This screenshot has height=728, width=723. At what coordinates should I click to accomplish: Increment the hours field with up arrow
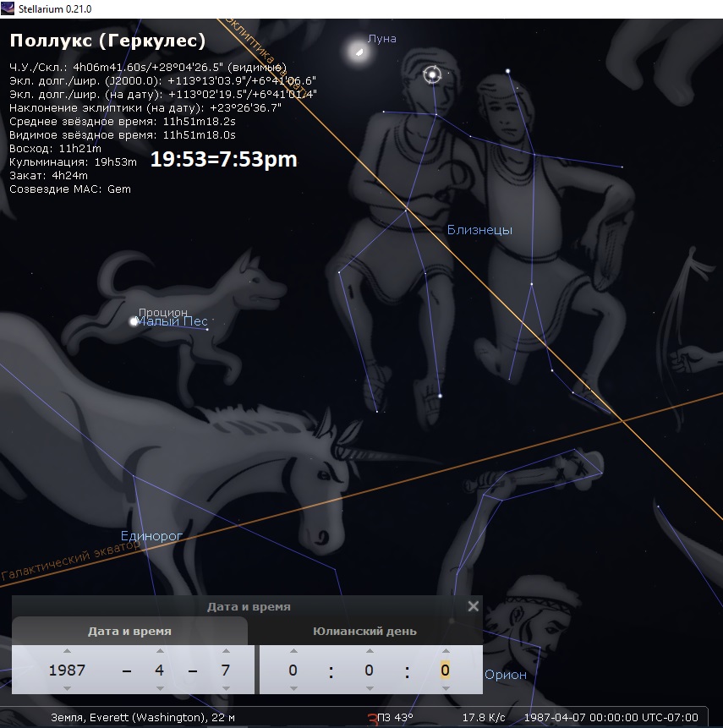[293, 651]
